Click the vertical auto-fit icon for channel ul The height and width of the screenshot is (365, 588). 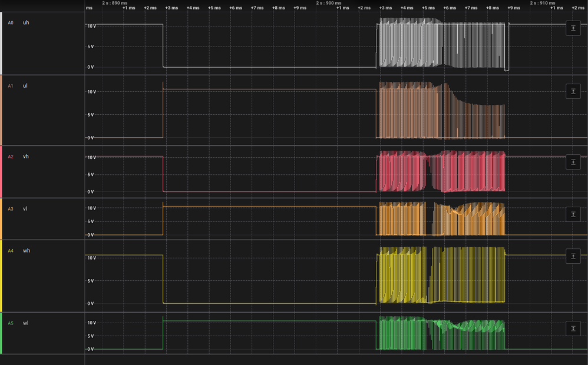573,91
